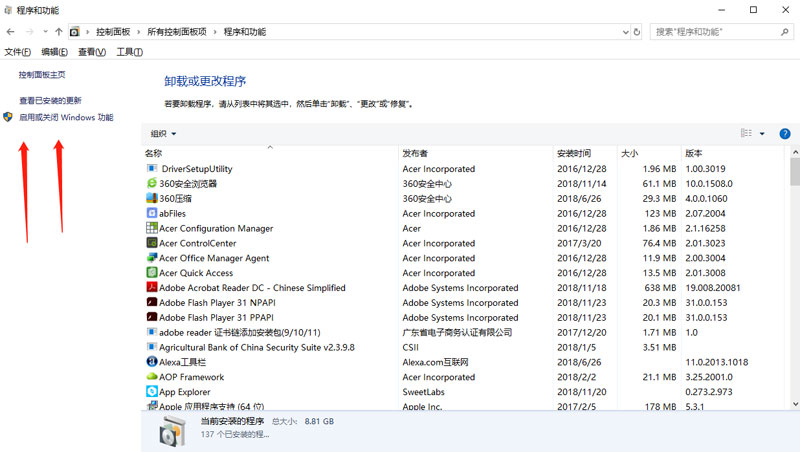Click the control panel icon in address bar
The width and height of the screenshot is (800, 452).
[74, 32]
